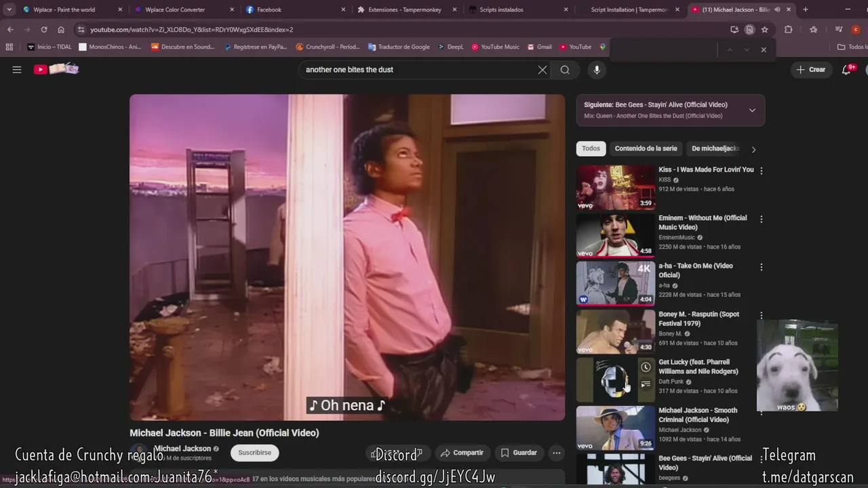Switch to the Script Installation tab
Screen dimensions: 868x488
point(629,9)
